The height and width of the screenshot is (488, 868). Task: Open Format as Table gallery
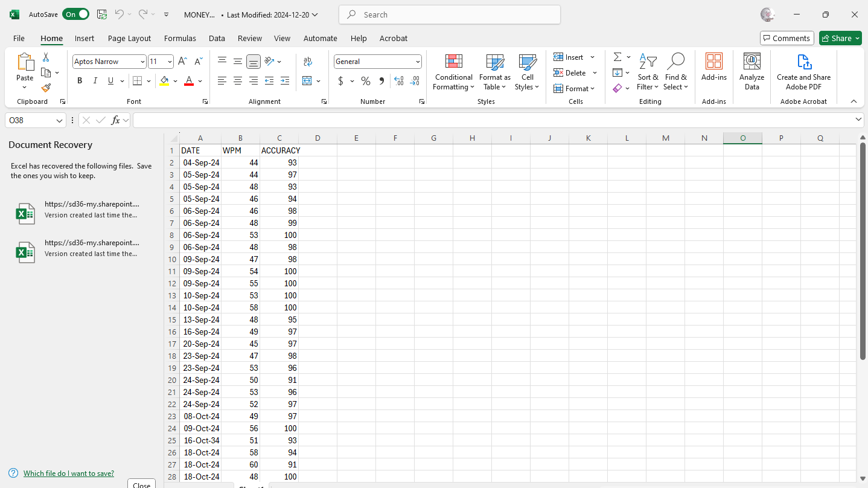click(x=495, y=72)
